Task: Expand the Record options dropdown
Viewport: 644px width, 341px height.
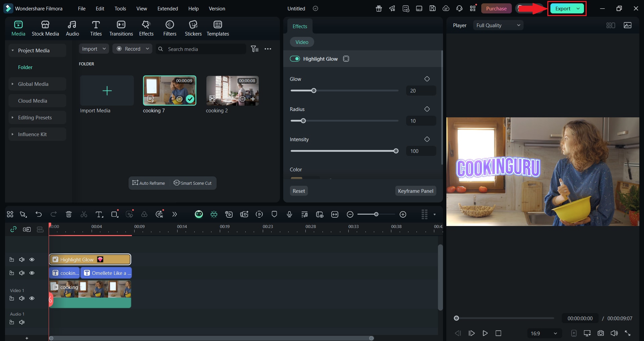Action: click(x=147, y=49)
